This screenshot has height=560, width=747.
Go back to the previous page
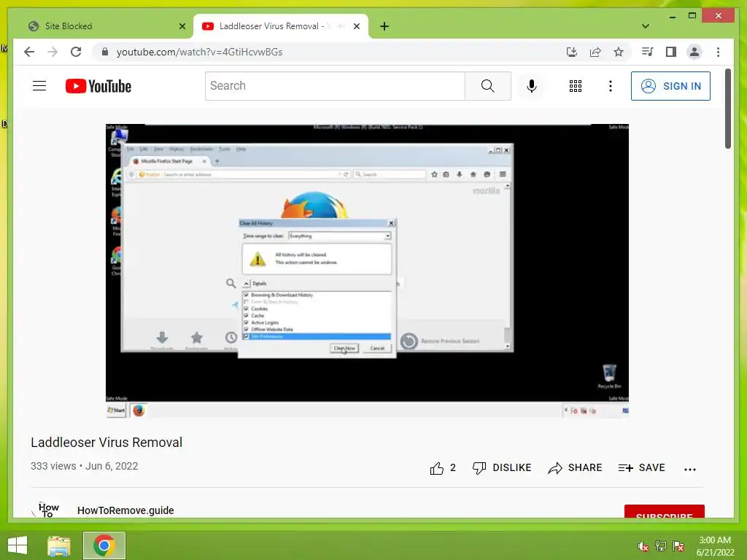coord(29,52)
